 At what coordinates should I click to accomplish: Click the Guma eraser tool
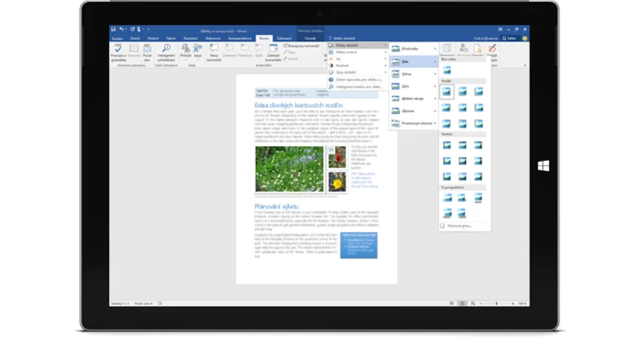point(290,59)
